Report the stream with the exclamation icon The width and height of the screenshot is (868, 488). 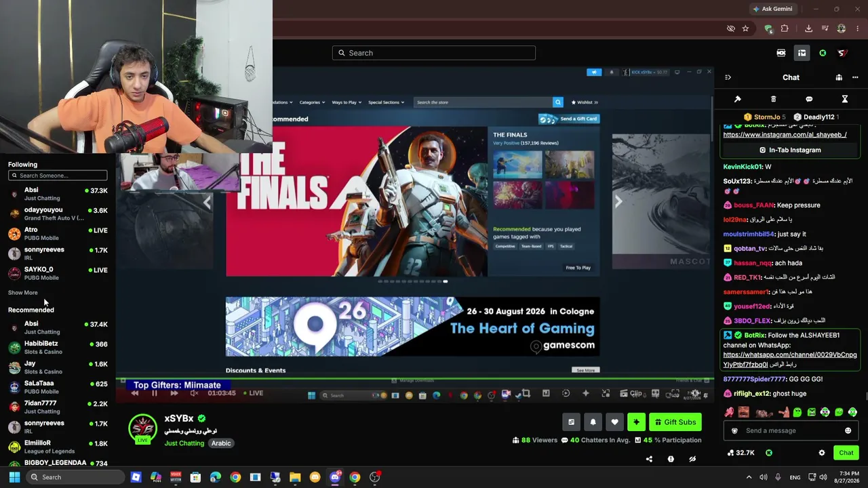point(671,459)
